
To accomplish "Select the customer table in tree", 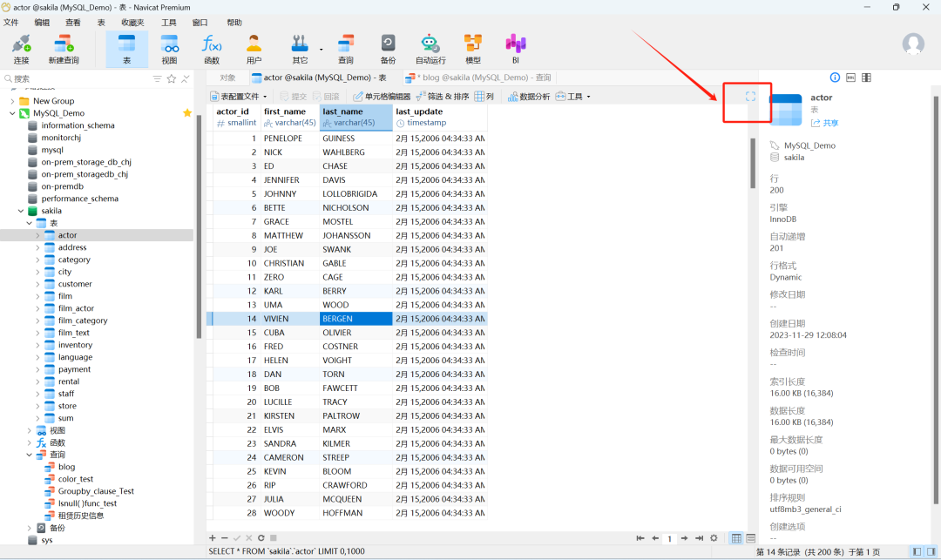I will [75, 284].
